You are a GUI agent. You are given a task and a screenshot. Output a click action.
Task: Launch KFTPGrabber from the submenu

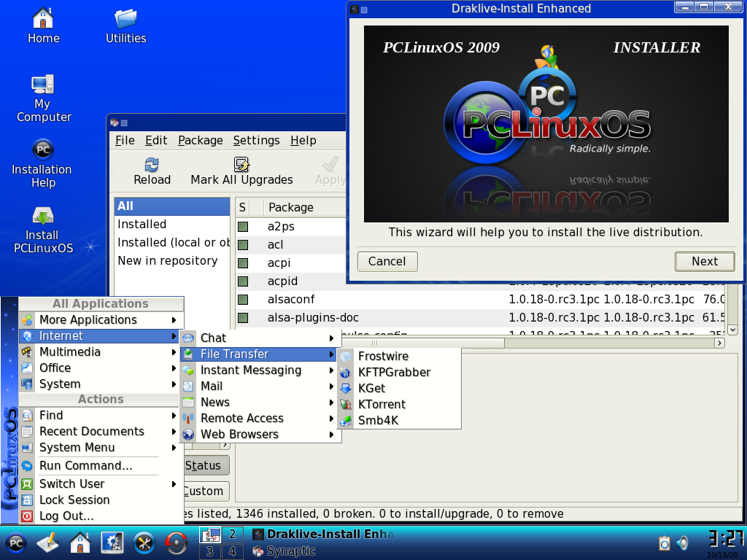[x=399, y=373]
